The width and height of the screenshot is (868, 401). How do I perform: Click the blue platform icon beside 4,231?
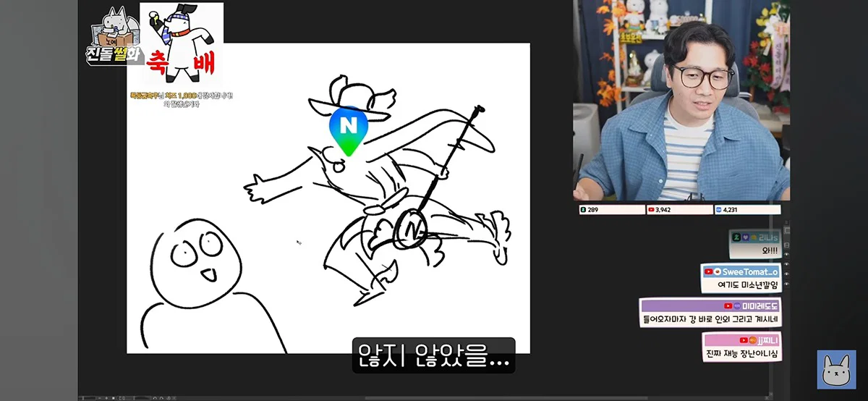click(718, 210)
